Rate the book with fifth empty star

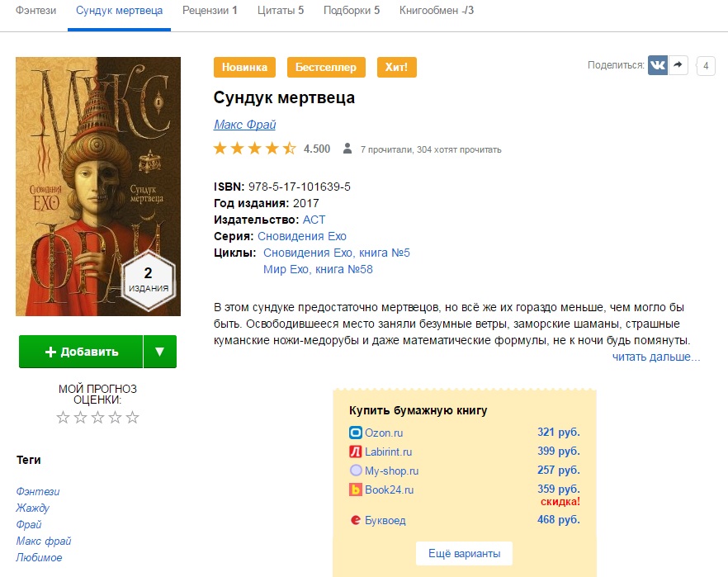click(133, 418)
